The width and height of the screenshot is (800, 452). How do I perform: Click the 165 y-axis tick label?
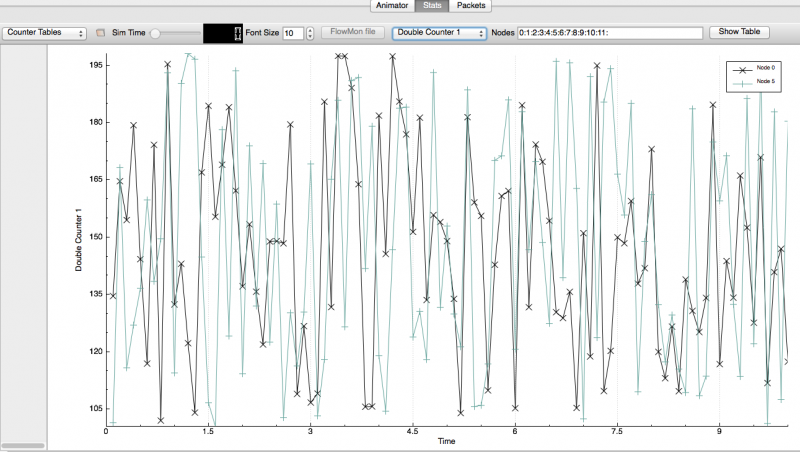tap(96, 180)
